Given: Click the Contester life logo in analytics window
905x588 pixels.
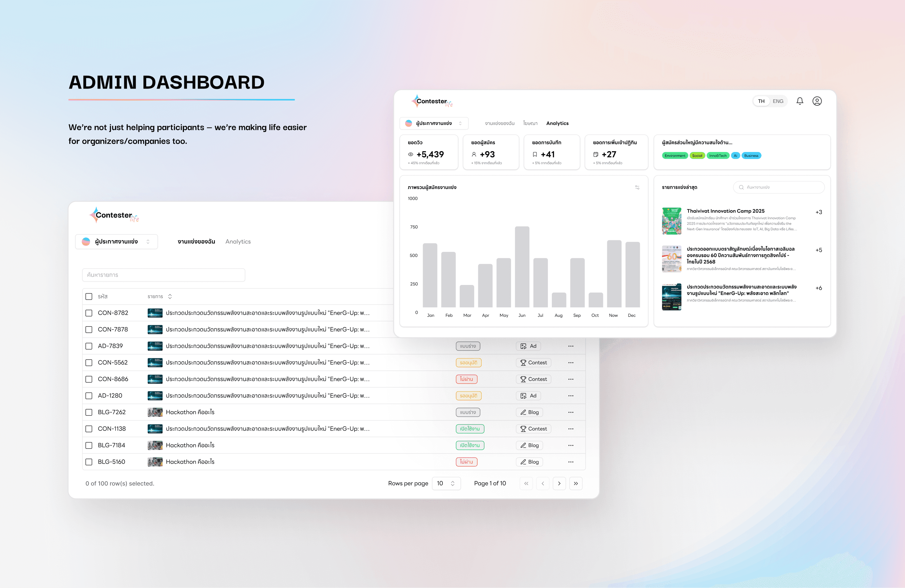Looking at the screenshot, I should pyautogui.click(x=432, y=101).
